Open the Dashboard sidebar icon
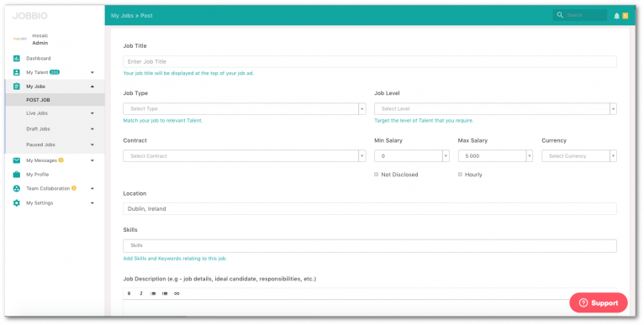 [x=17, y=58]
